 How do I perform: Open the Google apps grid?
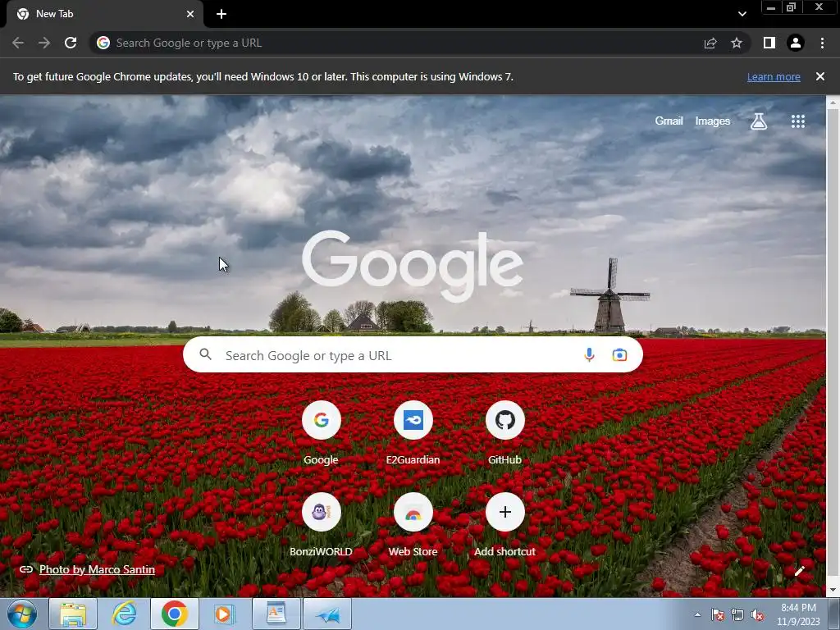(x=798, y=121)
